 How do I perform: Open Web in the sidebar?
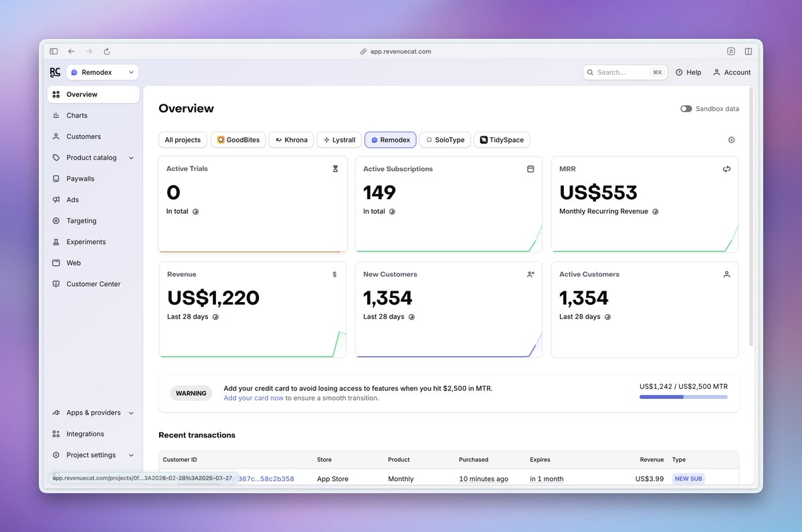click(93, 263)
